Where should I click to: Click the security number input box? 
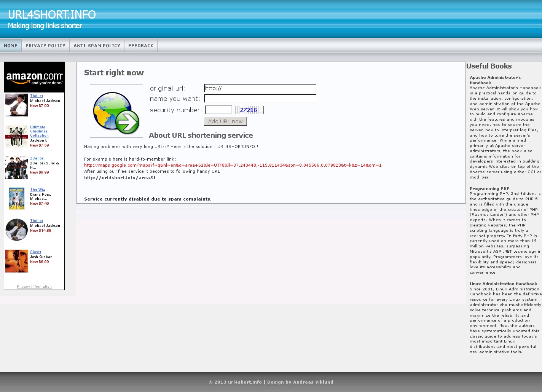click(x=218, y=110)
